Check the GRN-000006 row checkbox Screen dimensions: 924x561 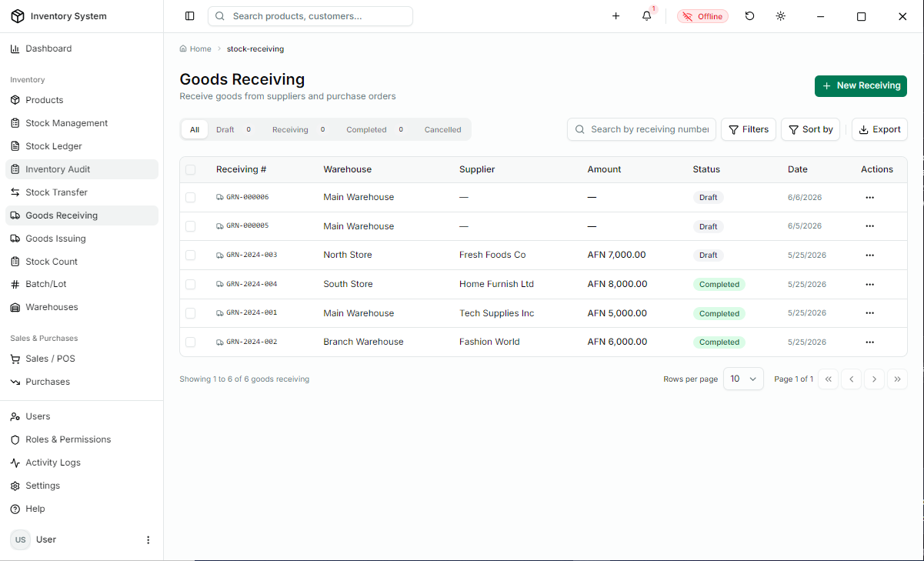(x=191, y=198)
